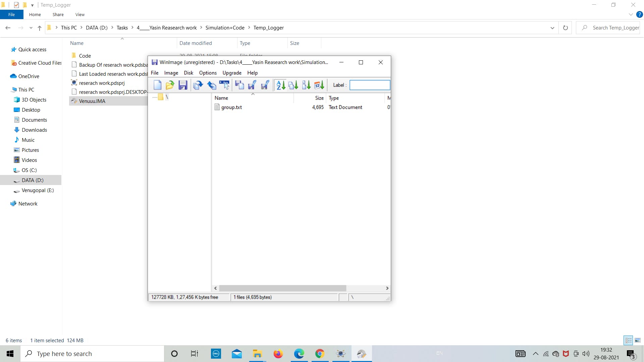Click the left arrow of WinImage scrollbar
This screenshot has height=362, width=644.
216,288
